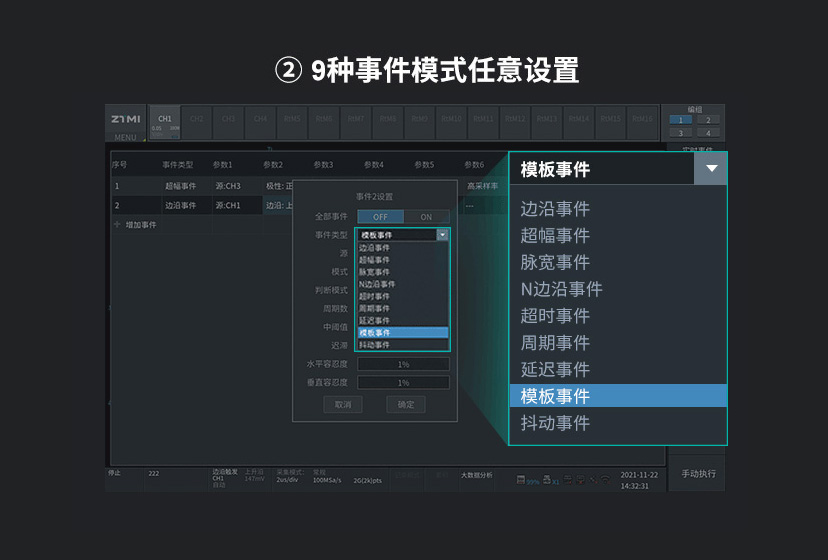The image size is (828, 560).
Task: Choose group 1 in the 编组 panel
Action: (680, 120)
